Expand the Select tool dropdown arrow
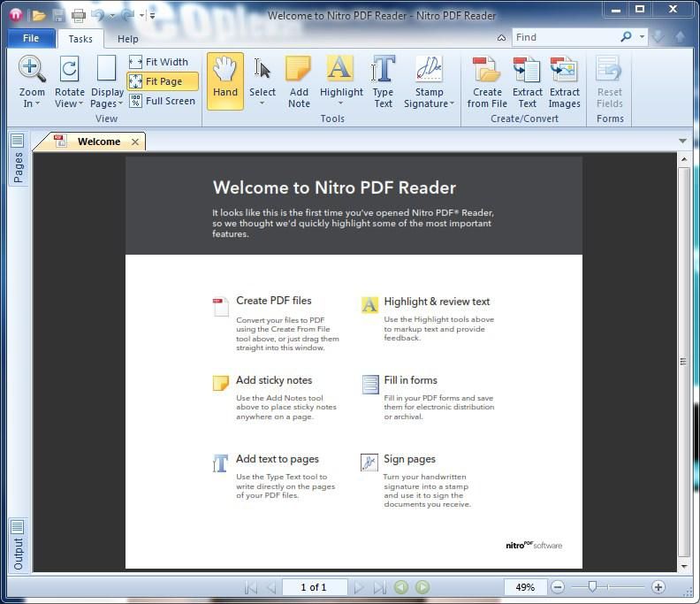 [x=262, y=103]
